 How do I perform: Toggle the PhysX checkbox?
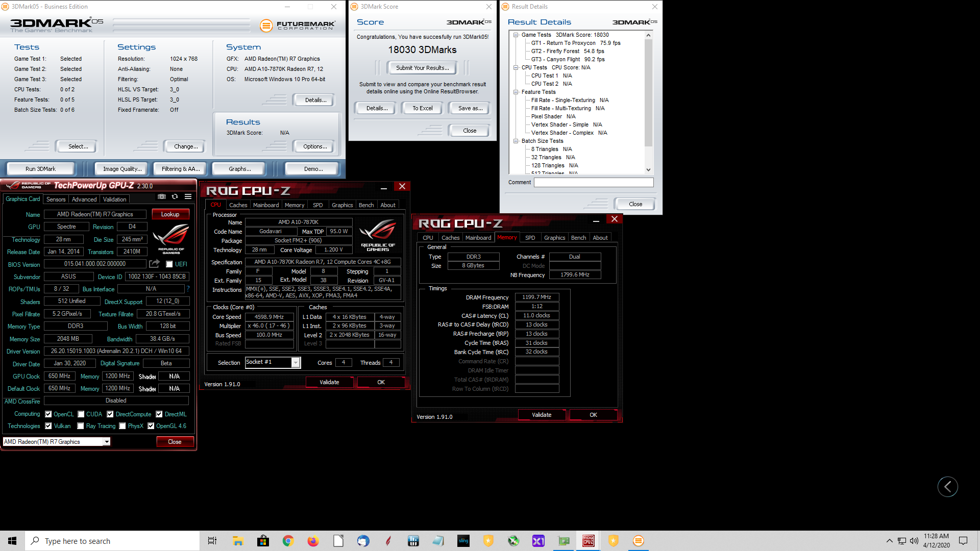(122, 426)
